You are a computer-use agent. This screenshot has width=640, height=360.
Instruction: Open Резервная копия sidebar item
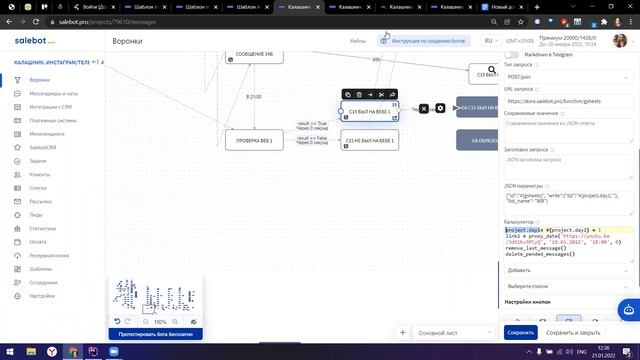[x=49, y=256]
